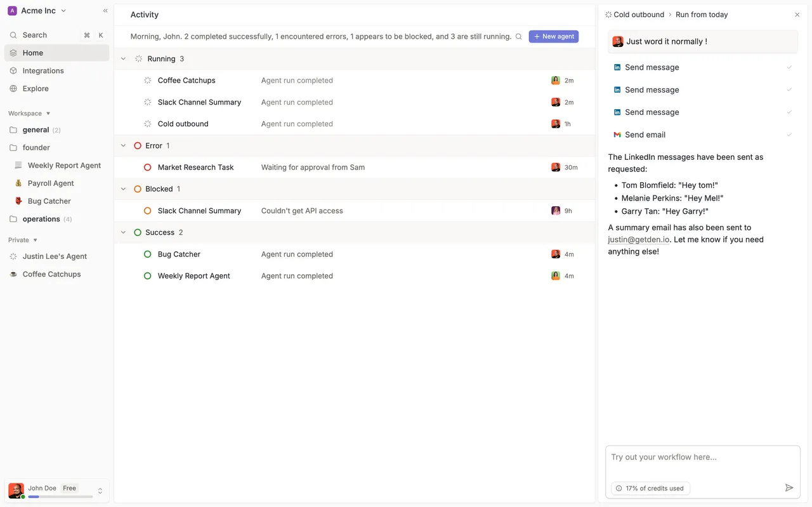Send the workflow message
Screen dimensions: 812x507
[789, 488]
